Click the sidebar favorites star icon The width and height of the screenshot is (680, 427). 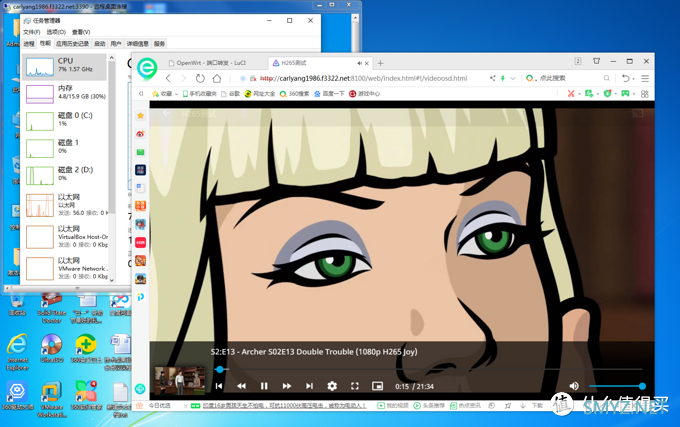tap(141, 115)
